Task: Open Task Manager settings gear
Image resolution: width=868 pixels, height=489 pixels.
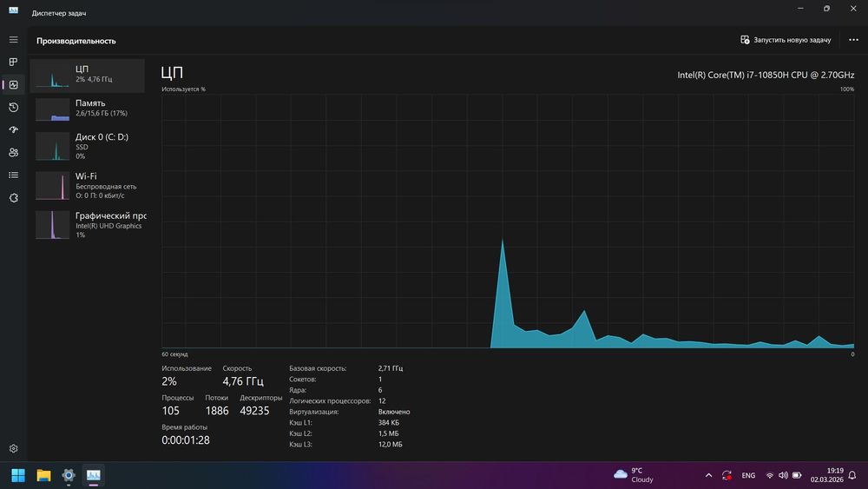Action: 13,448
